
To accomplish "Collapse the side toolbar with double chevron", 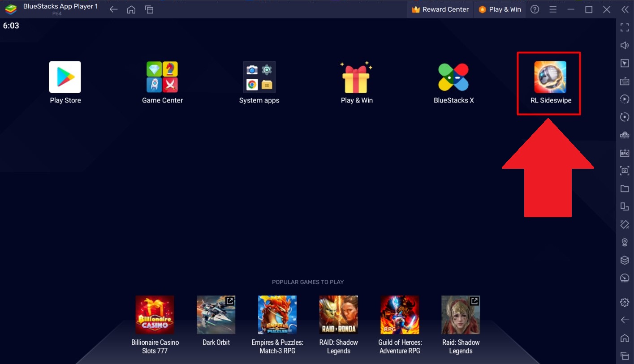I will pos(625,9).
